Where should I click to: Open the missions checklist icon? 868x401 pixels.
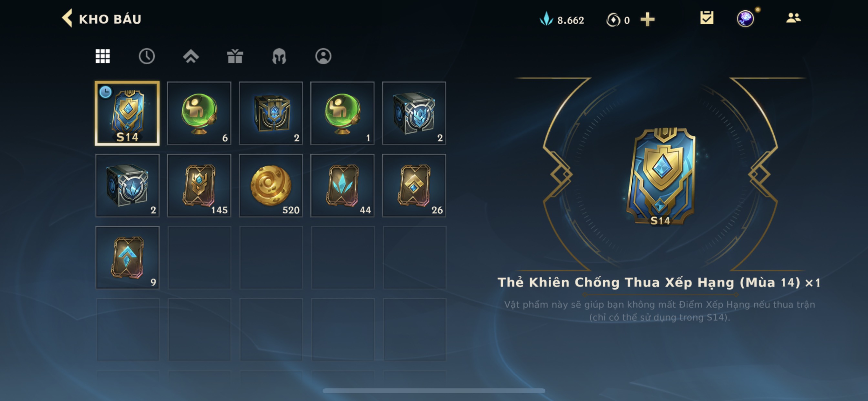707,18
